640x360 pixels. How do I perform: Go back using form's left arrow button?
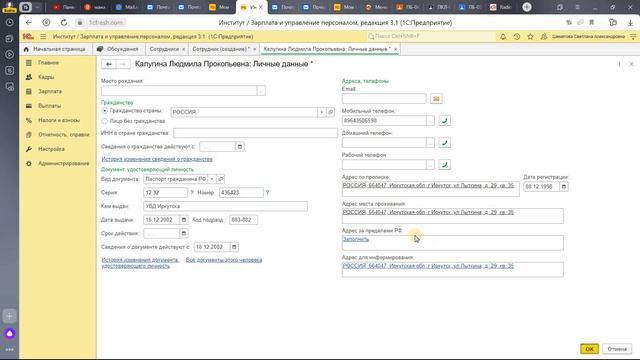pos(109,64)
